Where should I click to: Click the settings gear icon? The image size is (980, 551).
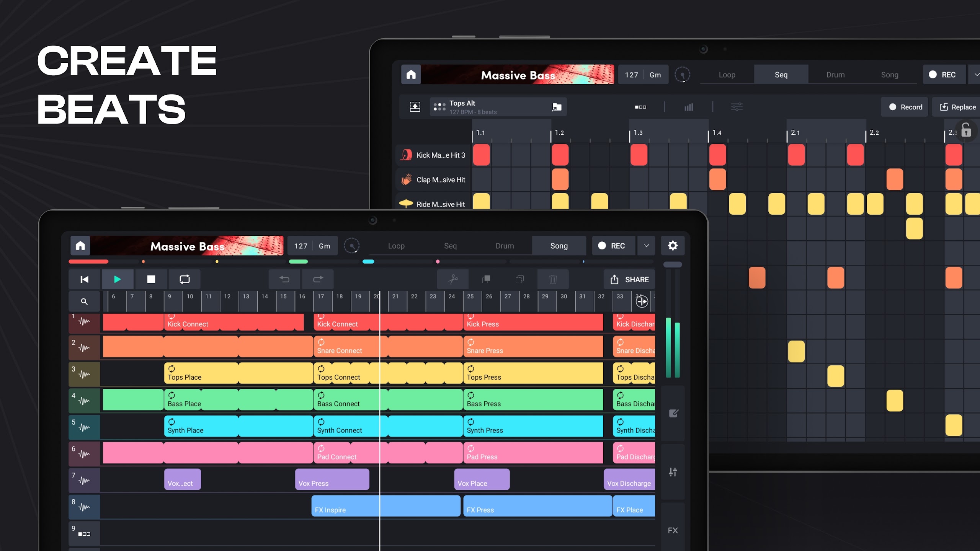tap(673, 246)
